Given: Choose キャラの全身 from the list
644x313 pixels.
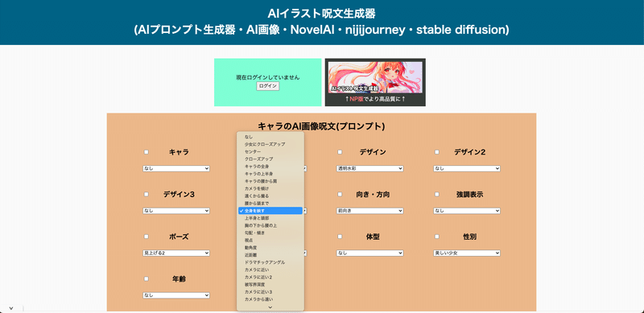Looking at the screenshot, I should [x=270, y=167].
